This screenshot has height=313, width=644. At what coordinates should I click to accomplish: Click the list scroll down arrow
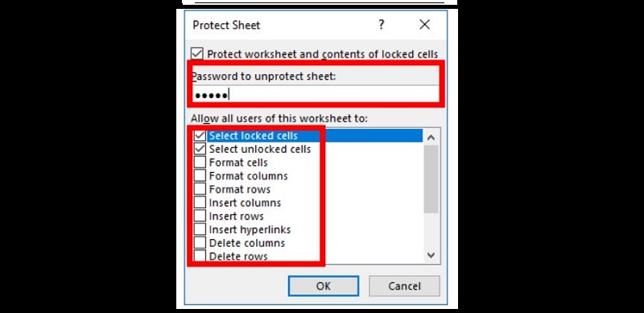(x=431, y=255)
